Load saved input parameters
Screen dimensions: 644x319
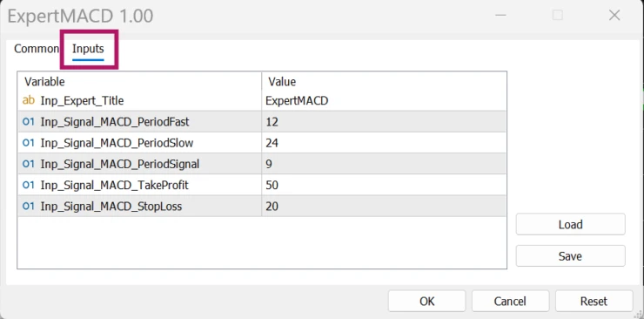point(571,225)
